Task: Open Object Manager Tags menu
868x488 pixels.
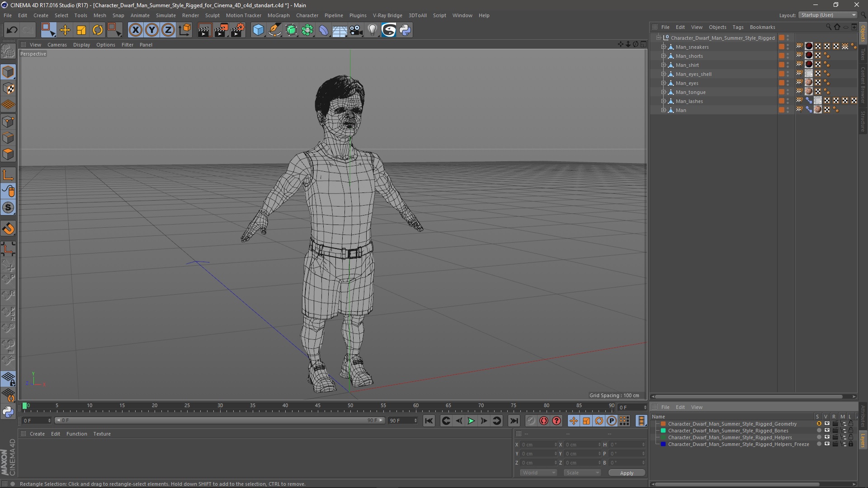Action: pyautogui.click(x=738, y=27)
